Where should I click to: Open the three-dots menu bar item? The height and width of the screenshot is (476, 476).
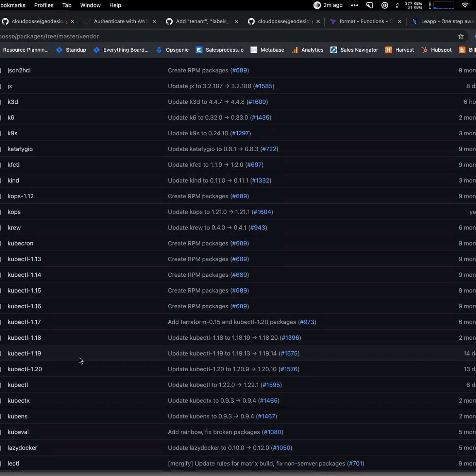(354, 5)
